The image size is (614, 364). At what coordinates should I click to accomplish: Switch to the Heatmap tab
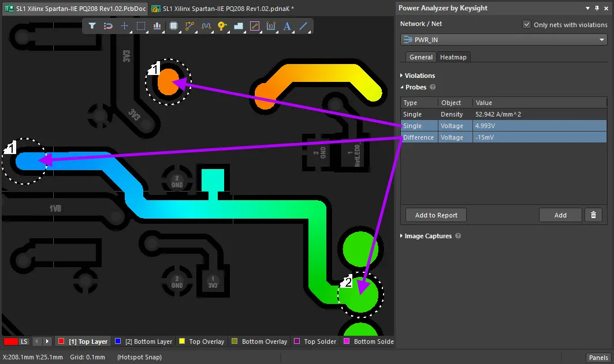click(453, 57)
